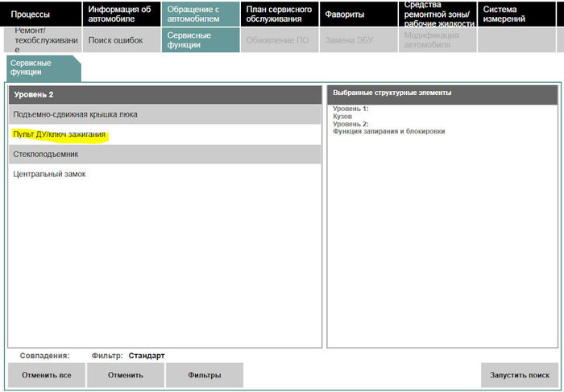Open Ремонт/техобслуживание submenu

[x=42, y=40]
